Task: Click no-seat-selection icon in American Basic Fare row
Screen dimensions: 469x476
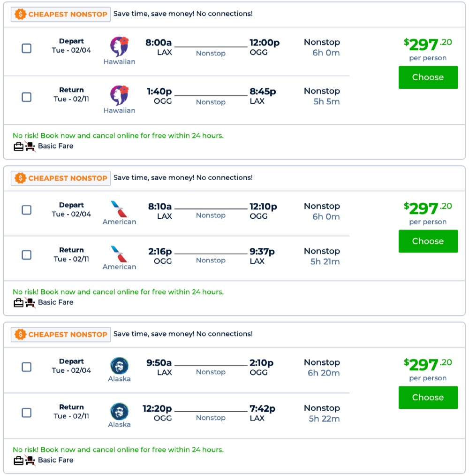Action: point(30,303)
